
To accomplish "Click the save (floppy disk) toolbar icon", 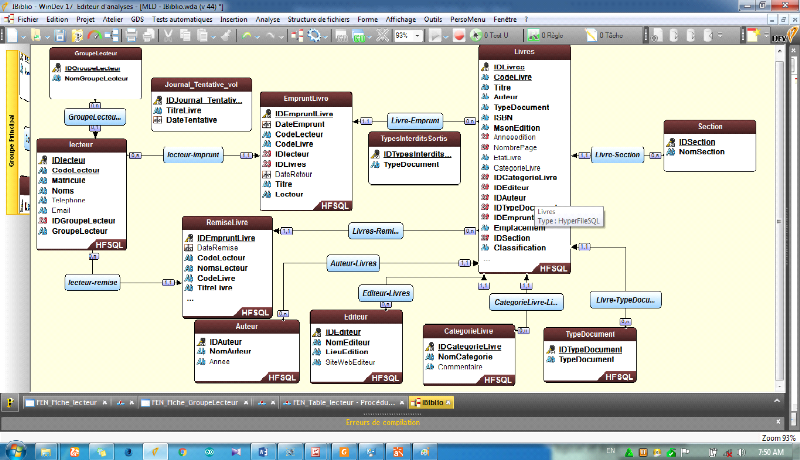I will [58, 36].
